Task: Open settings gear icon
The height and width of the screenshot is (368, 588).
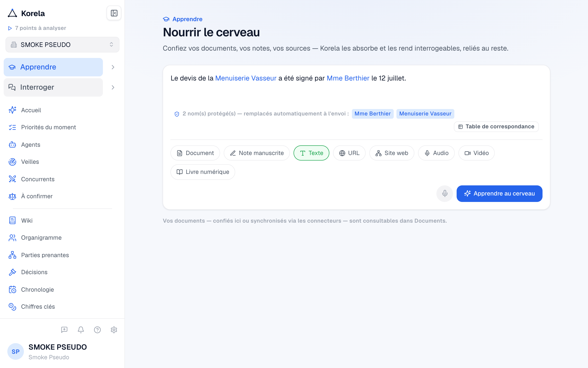Action: tap(114, 330)
